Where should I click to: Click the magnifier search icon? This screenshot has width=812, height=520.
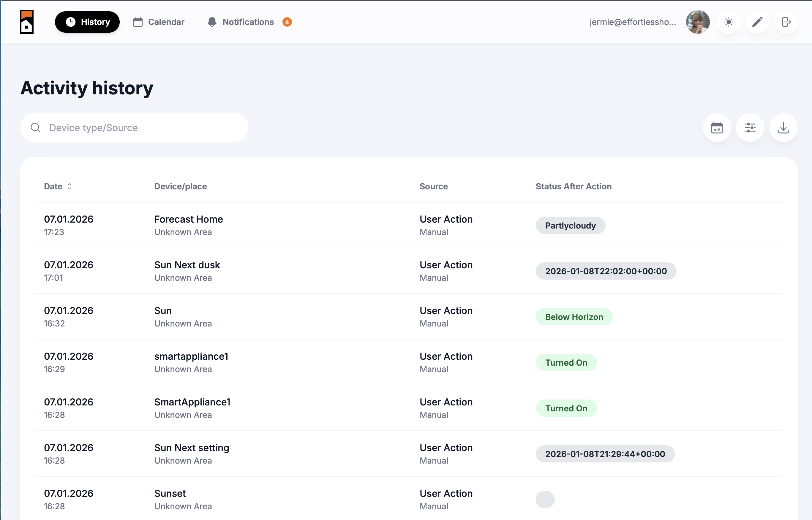click(x=35, y=128)
